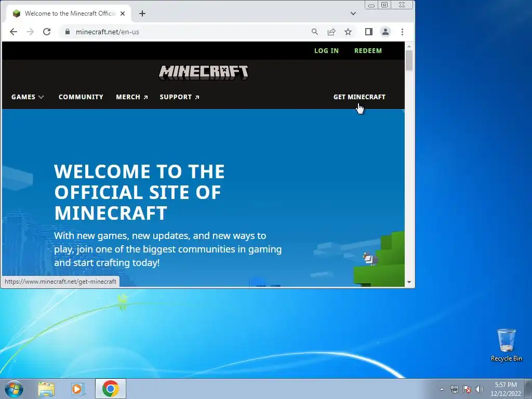Screen dimensions: 532x399
Task: Reload the page with the refresh icon
Action: [47, 32]
